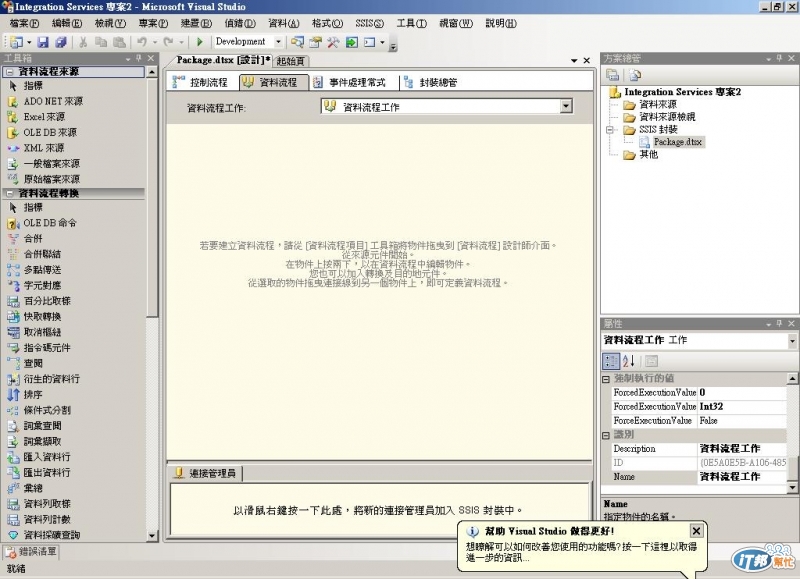The width and height of the screenshot is (800, 579).
Task: Click the ForceExecutionValue False property value
Action: 742,421
